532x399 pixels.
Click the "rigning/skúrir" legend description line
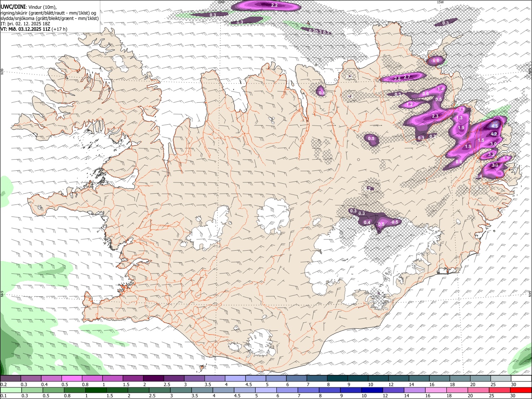click(49, 13)
